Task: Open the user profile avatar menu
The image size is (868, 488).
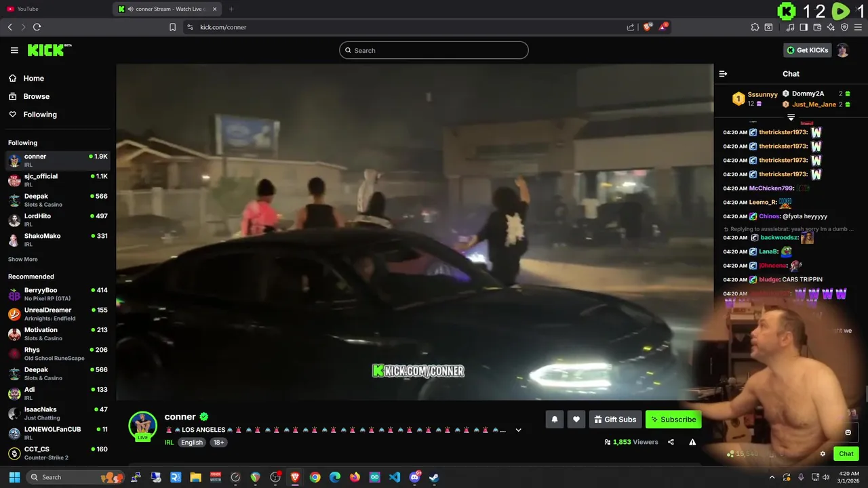Action: click(x=843, y=50)
